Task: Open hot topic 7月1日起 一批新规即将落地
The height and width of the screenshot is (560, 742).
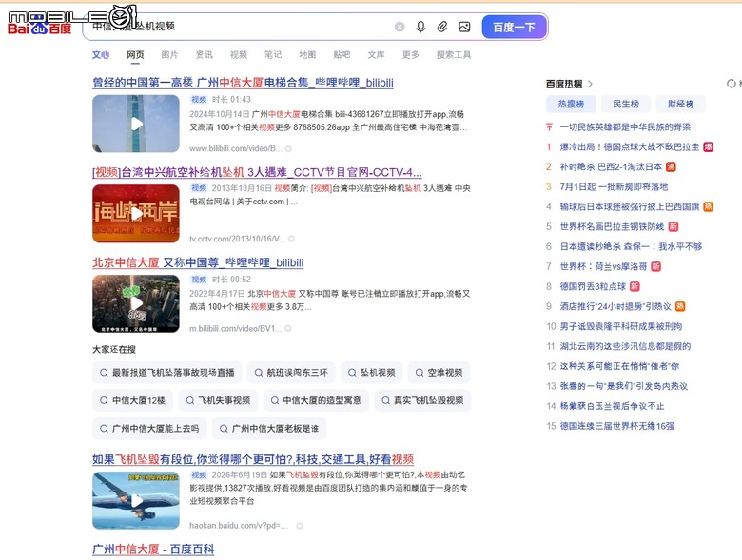Action: pyautogui.click(x=614, y=186)
